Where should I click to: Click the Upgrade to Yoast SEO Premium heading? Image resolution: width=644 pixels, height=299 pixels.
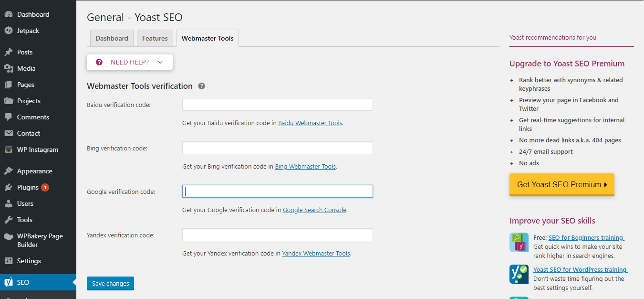(567, 64)
